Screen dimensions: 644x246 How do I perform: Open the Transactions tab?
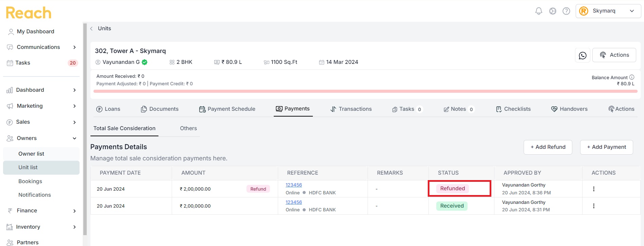coord(351,109)
